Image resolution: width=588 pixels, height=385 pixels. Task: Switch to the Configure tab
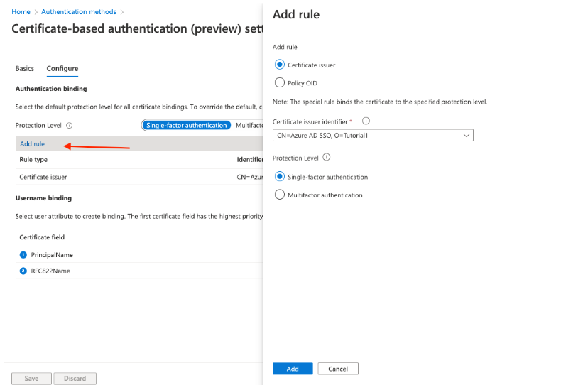point(62,69)
